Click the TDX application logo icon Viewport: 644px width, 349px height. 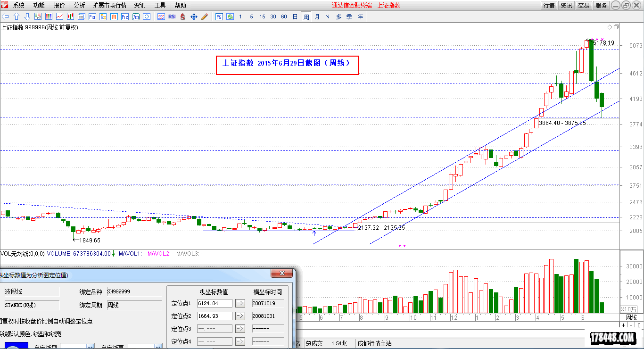(4, 5)
